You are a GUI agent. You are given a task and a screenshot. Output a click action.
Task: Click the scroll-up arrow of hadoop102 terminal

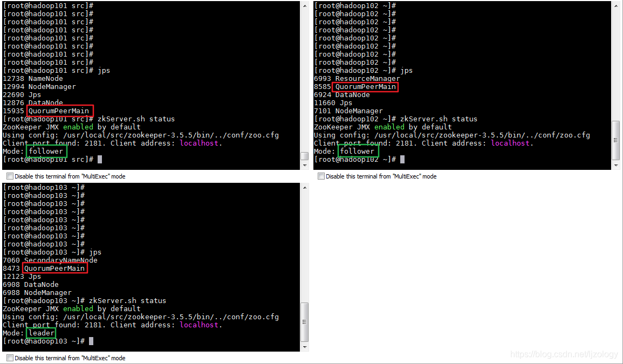pyautogui.click(x=616, y=6)
